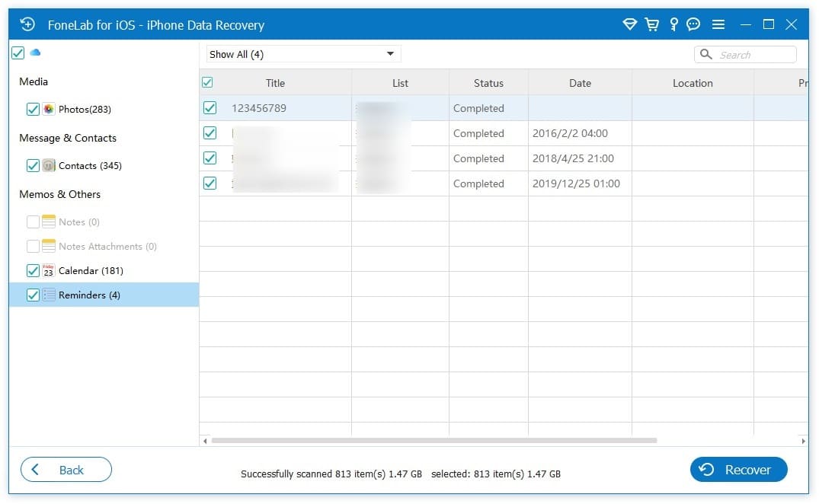This screenshot has width=819, height=504.
Task: Uncheck the Photos(283) checkbox
Action: point(33,109)
